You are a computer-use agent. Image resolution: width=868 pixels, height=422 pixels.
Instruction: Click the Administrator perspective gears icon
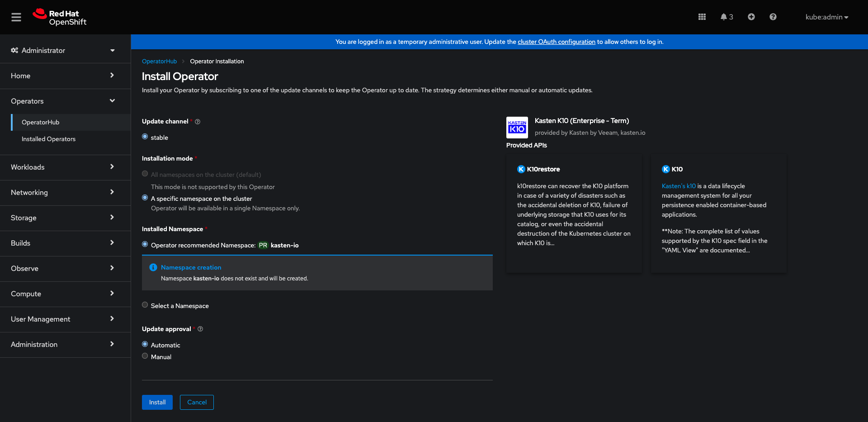pos(14,50)
